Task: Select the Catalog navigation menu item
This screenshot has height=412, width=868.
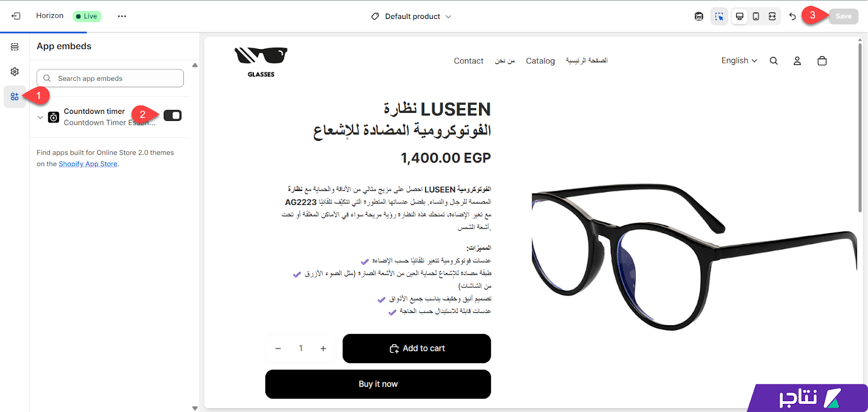Action: coord(540,61)
